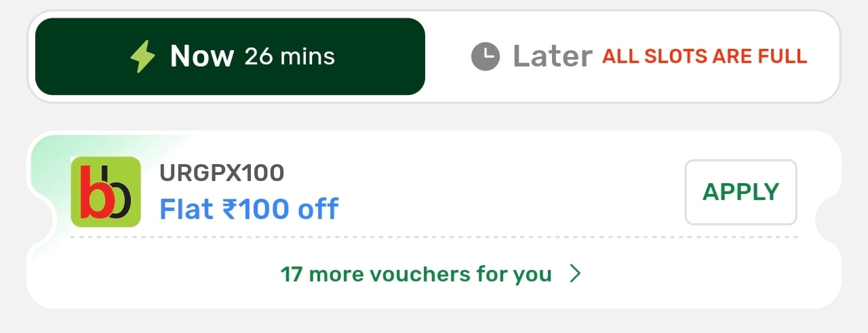
Task: Click the URGPX100 coupon code
Action: (222, 174)
